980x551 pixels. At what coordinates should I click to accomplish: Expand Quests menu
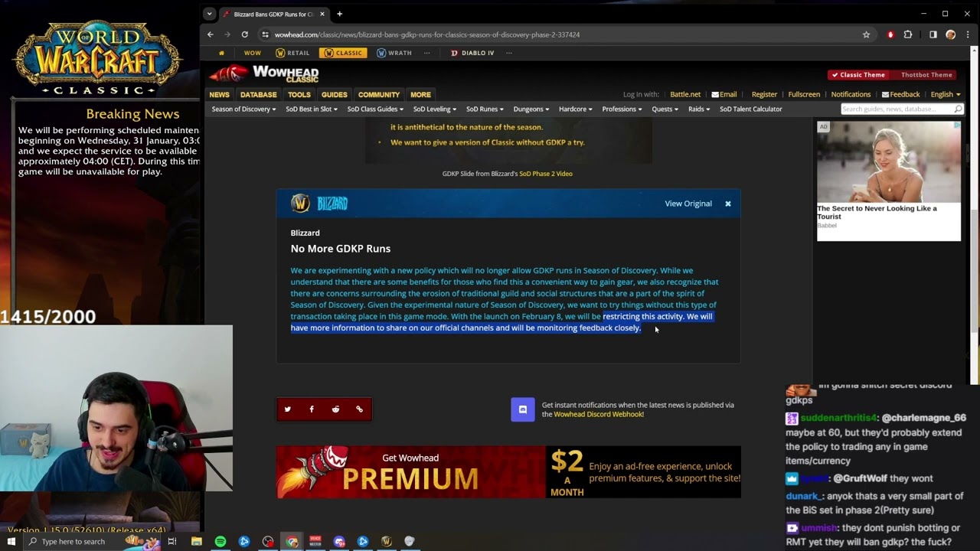coord(665,109)
